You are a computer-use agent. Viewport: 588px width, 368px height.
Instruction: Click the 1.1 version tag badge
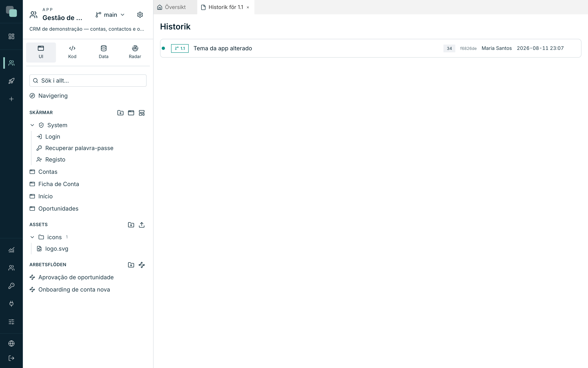(180, 48)
